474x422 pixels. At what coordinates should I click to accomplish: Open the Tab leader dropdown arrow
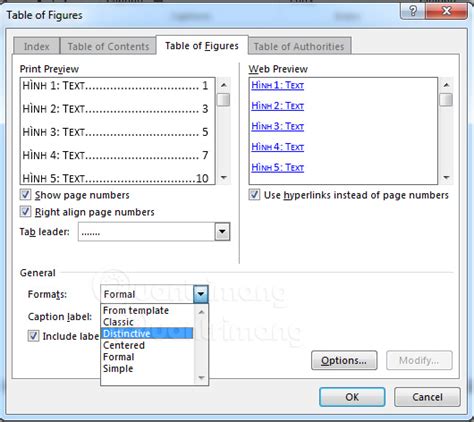[222, 232]
